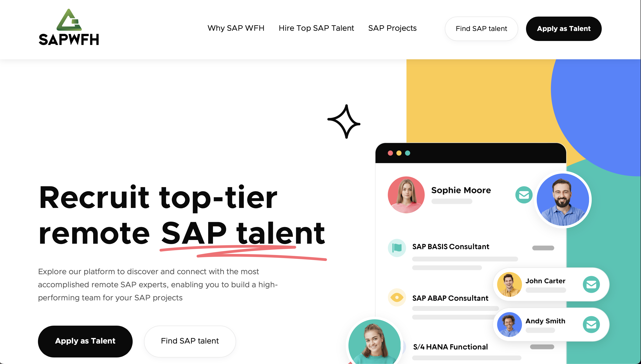Click the black Apply as Talent hero button
Image resolution: width=641 pixels, height=364 pixels.
tap(85, 341)
